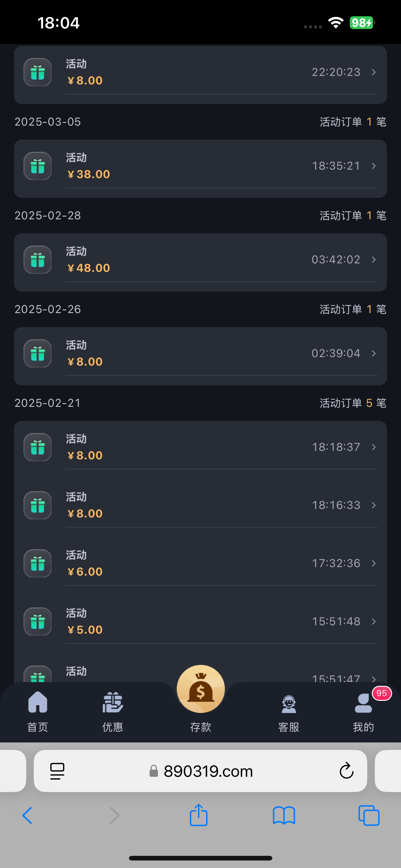Tap the money bag deposit icon
Viewport: 401px width, 868px height.
coord(201,689)
